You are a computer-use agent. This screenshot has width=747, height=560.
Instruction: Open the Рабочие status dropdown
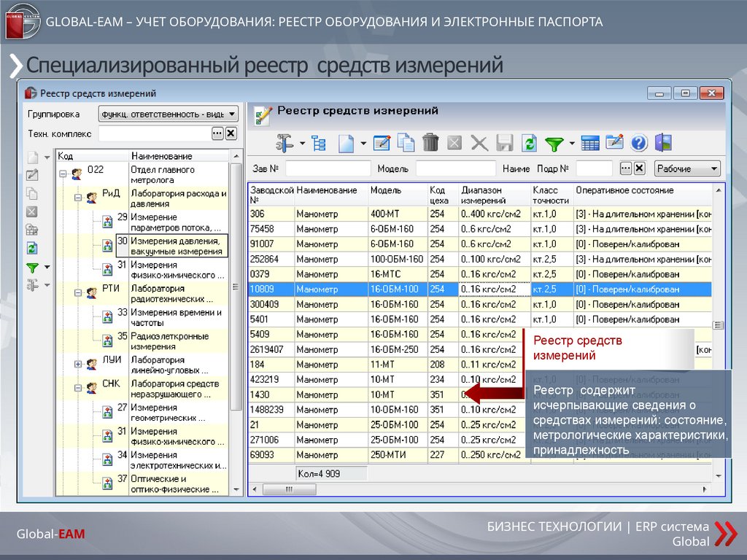click(687, 168)
